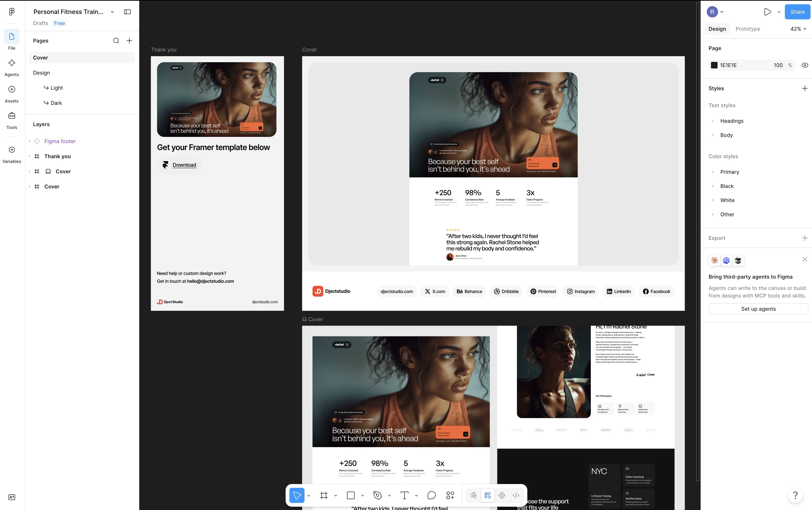This screenshot has width=812, height=510.
Task: Select the Dark page
Action: [x=82, y=103]
